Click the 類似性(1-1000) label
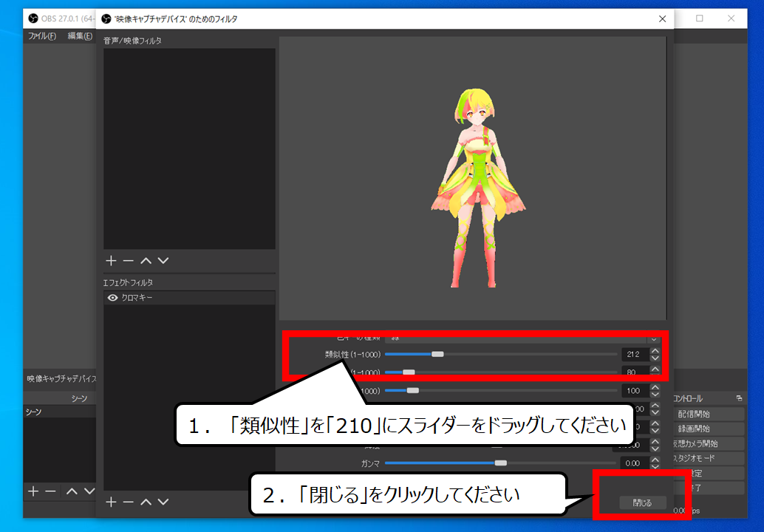This screenshot has height=532, width=764. coord(352,354)
